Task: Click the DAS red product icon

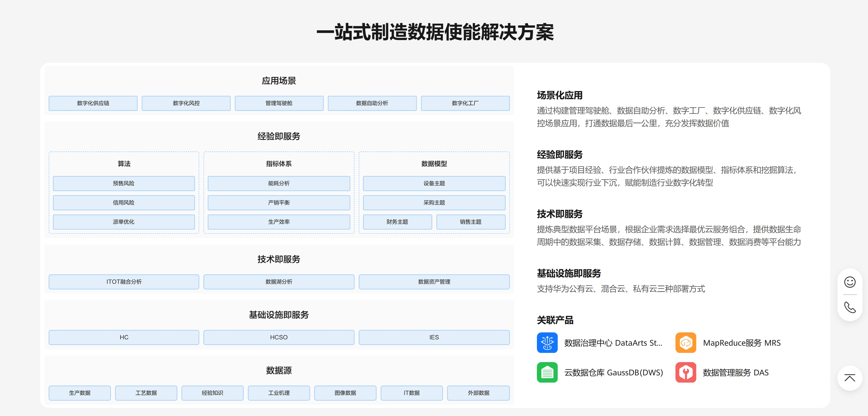Action: [685, 372]
